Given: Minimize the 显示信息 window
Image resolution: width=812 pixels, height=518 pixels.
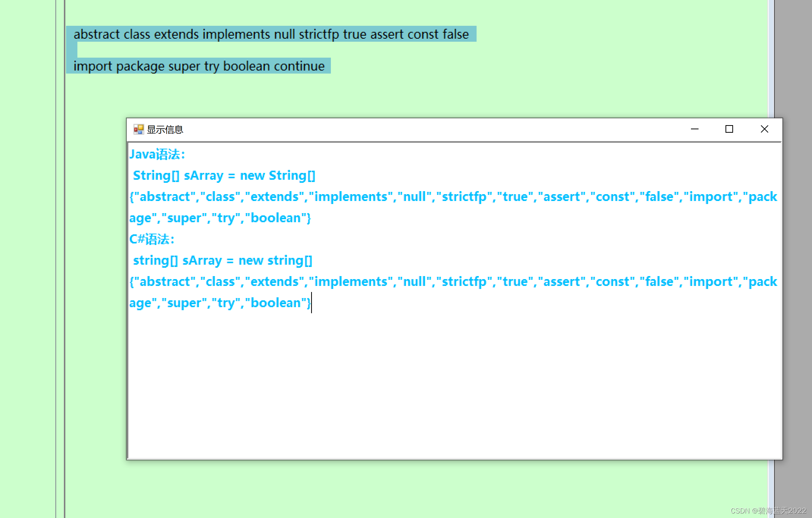Looking at the screenshot, I should (x=695, y=129).
